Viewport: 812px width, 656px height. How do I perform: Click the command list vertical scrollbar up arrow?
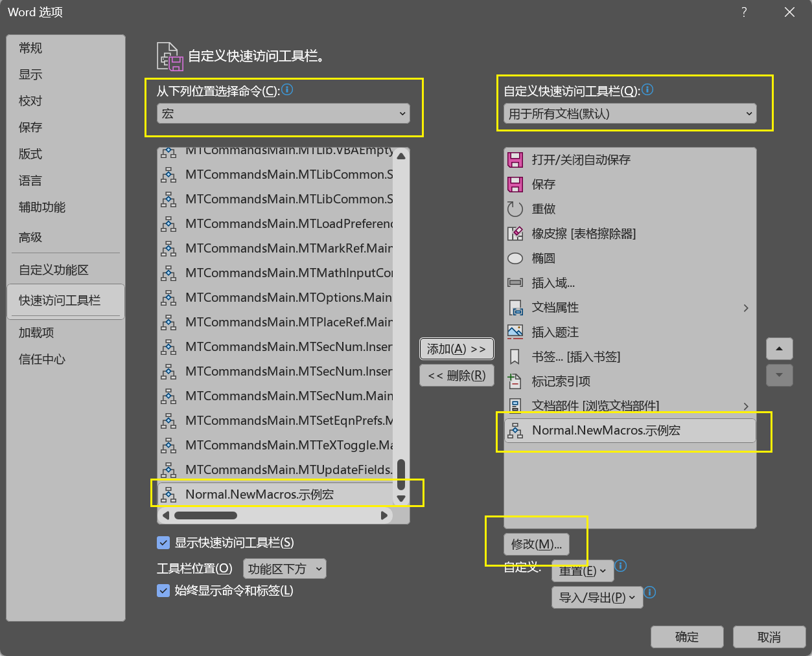click(x=401, y=156)
